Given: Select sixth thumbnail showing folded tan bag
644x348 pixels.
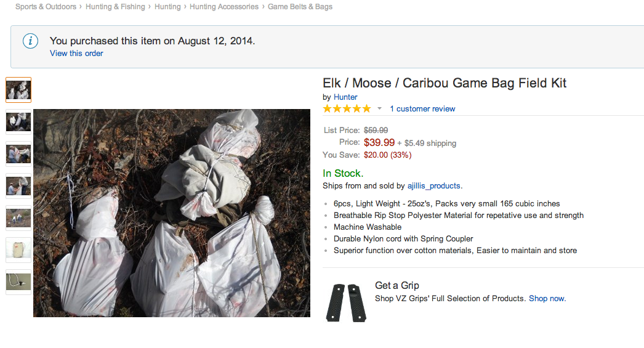Looking at the screenshot, I should pos(18,249).
